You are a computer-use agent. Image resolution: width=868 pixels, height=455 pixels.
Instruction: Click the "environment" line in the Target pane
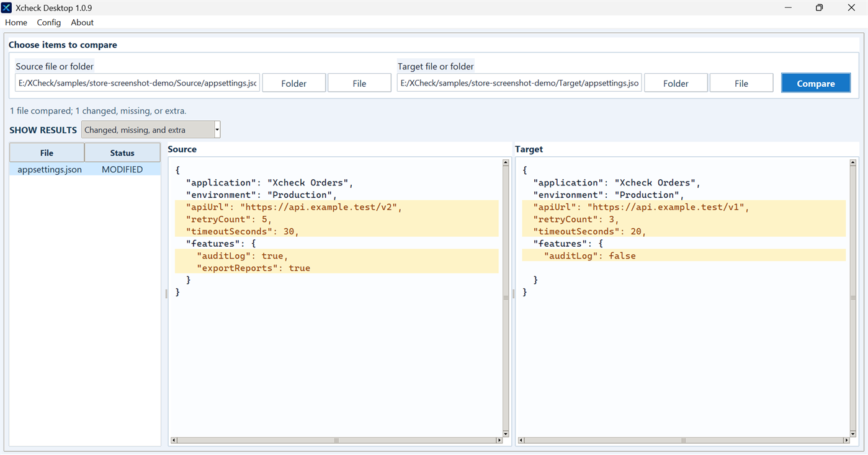pyautogui.click(x=608, y=195)
